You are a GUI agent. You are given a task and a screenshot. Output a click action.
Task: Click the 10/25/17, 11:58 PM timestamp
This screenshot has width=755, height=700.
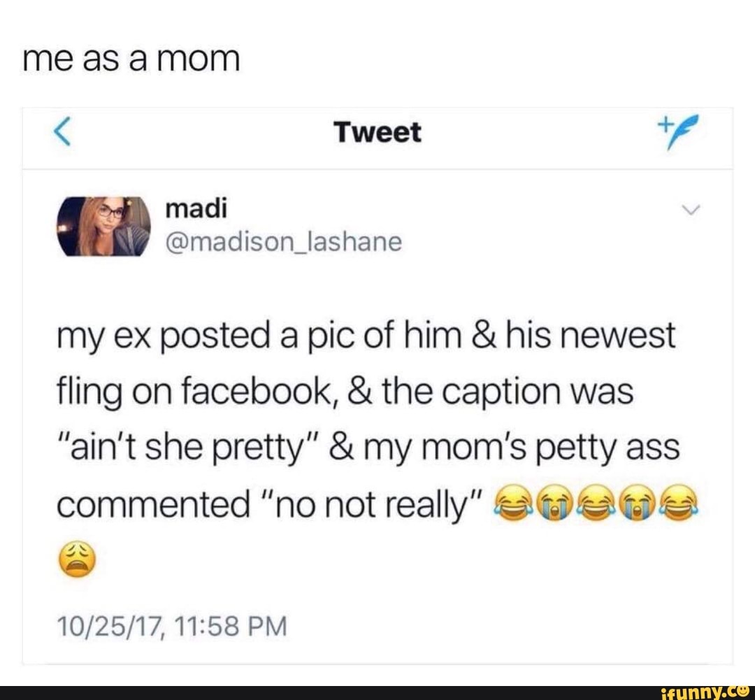pos(173,626)
